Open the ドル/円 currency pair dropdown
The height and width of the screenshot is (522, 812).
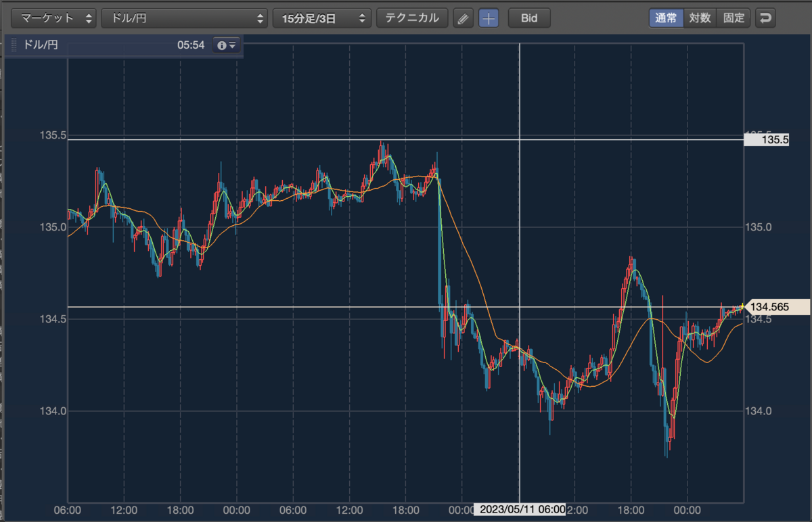click(185, 18)
